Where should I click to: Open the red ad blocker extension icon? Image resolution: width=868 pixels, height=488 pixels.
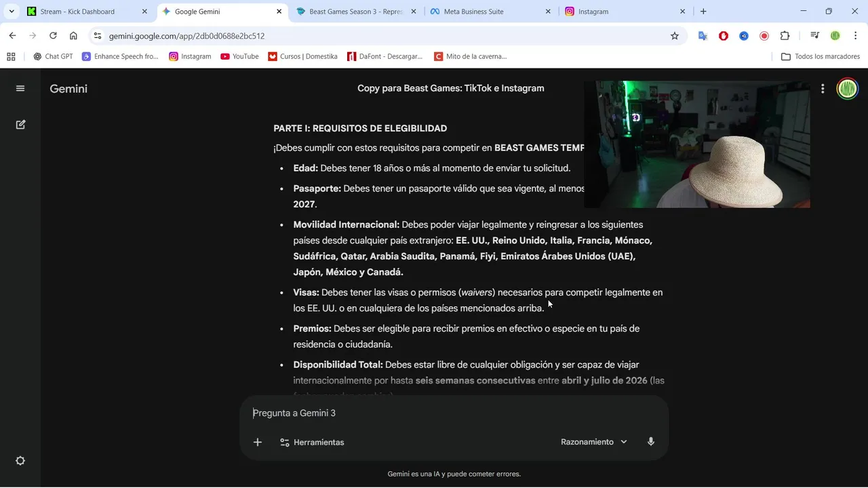pos(724,36)
